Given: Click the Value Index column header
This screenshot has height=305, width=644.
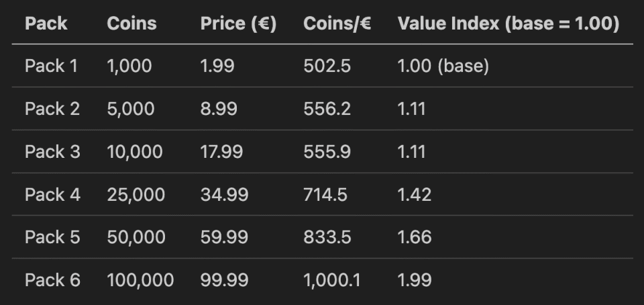Looking at the screenshot, I should tap(508, 24).
